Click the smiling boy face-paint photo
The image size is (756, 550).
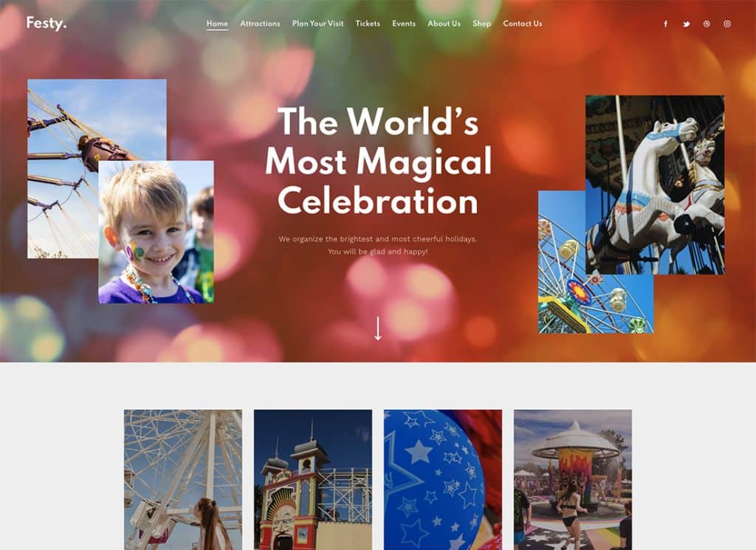click(157, 232)
